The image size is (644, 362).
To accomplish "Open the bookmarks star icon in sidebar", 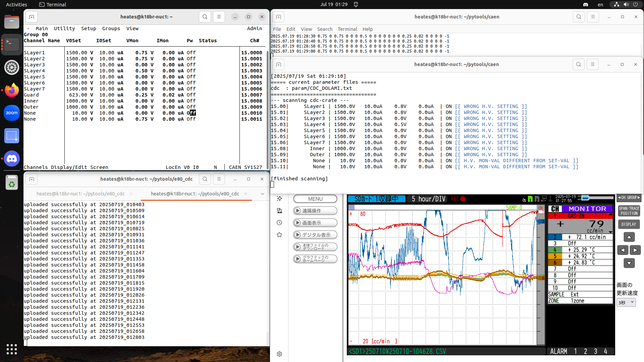I will click(279, 235).
